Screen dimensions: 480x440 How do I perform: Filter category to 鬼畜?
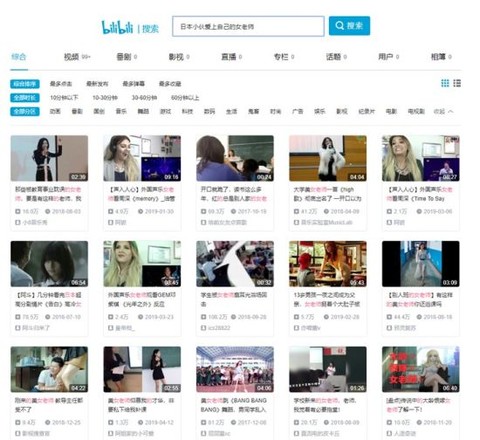click(253, 111)
